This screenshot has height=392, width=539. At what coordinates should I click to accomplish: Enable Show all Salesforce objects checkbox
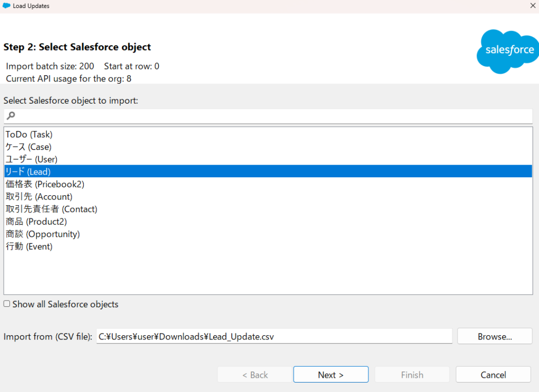[x=7, y=304]
